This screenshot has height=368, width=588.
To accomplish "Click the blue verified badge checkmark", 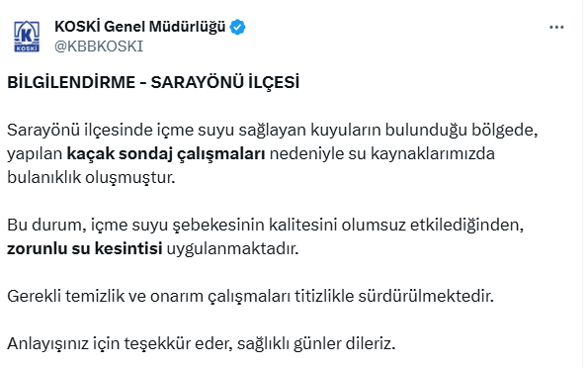I will (x=237, y=27).
